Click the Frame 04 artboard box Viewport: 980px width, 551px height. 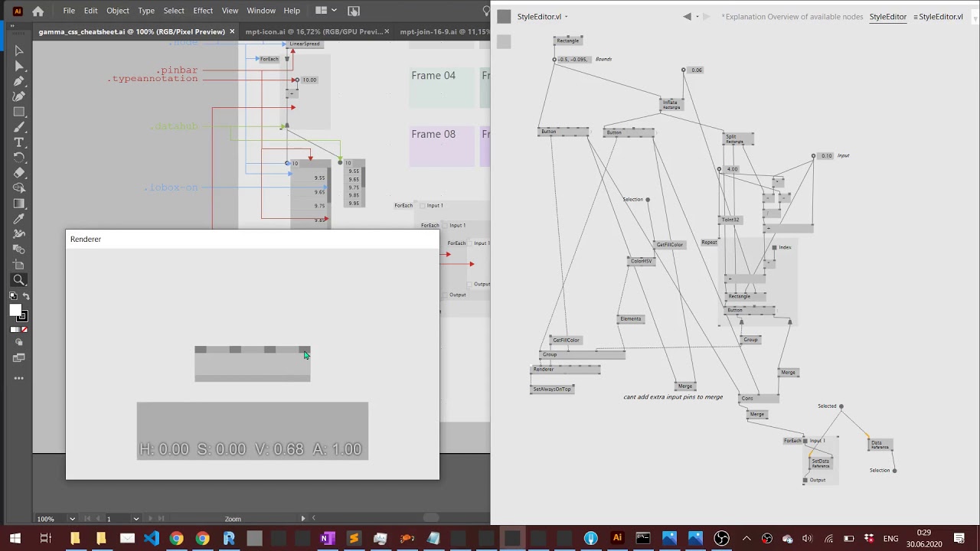coord(442,87)
